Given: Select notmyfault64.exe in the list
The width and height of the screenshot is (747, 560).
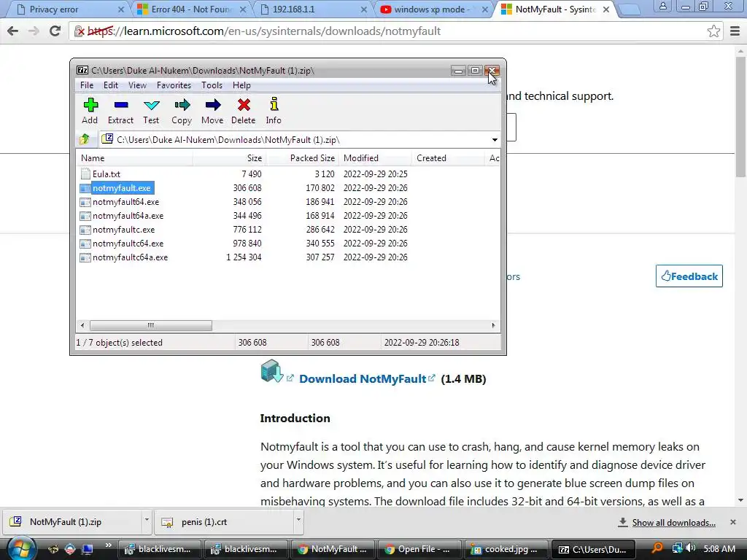Looking at the screenshot, I should 125,201.
